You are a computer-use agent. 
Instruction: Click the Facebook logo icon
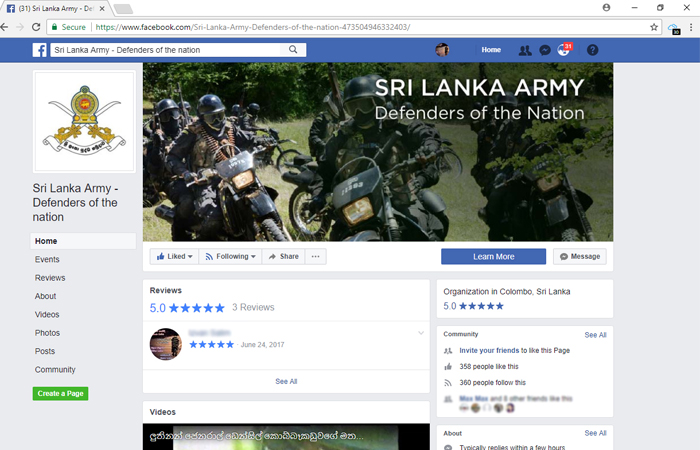pos(39,50)
